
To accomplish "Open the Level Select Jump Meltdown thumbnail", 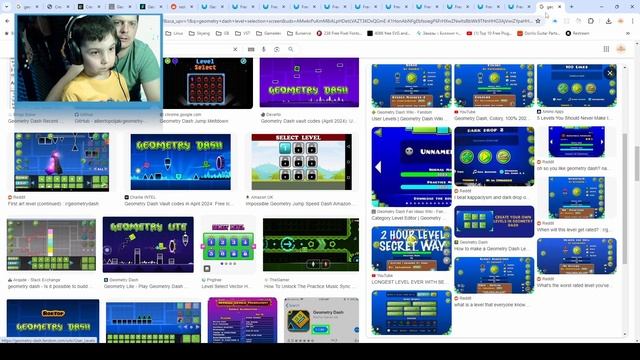I will pos(207,83).
